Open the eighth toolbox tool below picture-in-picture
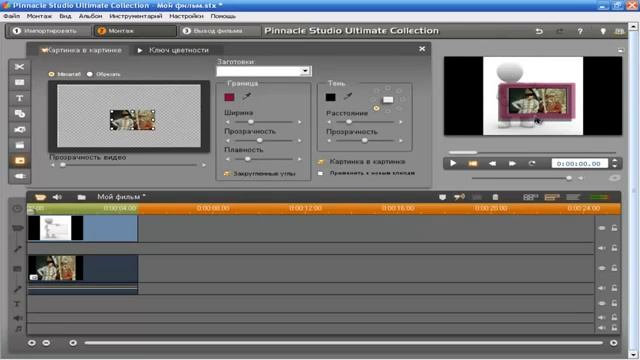 pos(20,176)
